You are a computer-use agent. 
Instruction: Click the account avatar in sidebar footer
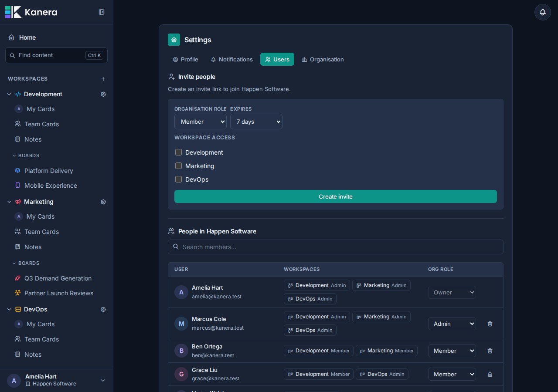[14, 380]
